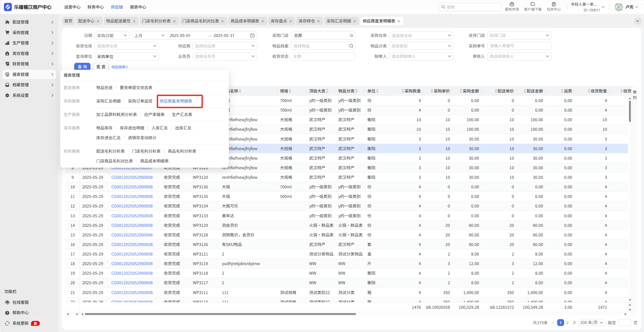This screenshot has height=332, width=644.
Task: Click the 生产管理 icon in sidebar
Action: [7, 43]
